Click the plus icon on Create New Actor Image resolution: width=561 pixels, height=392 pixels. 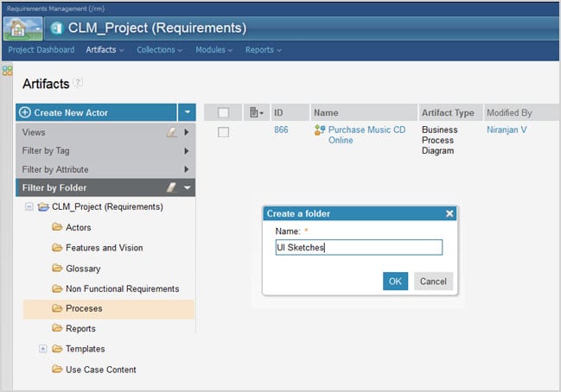[25, 113]
